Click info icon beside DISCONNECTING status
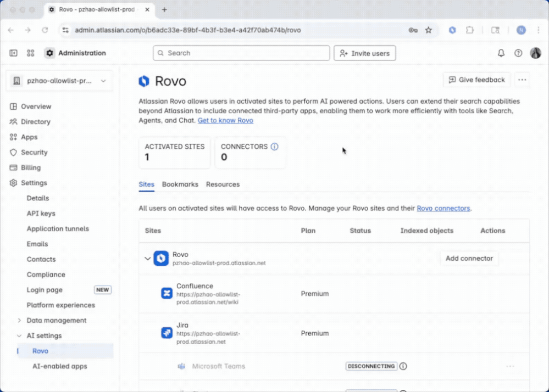This screenshot has width=549, height=392. pyautogui.click(x=403, y=366)
